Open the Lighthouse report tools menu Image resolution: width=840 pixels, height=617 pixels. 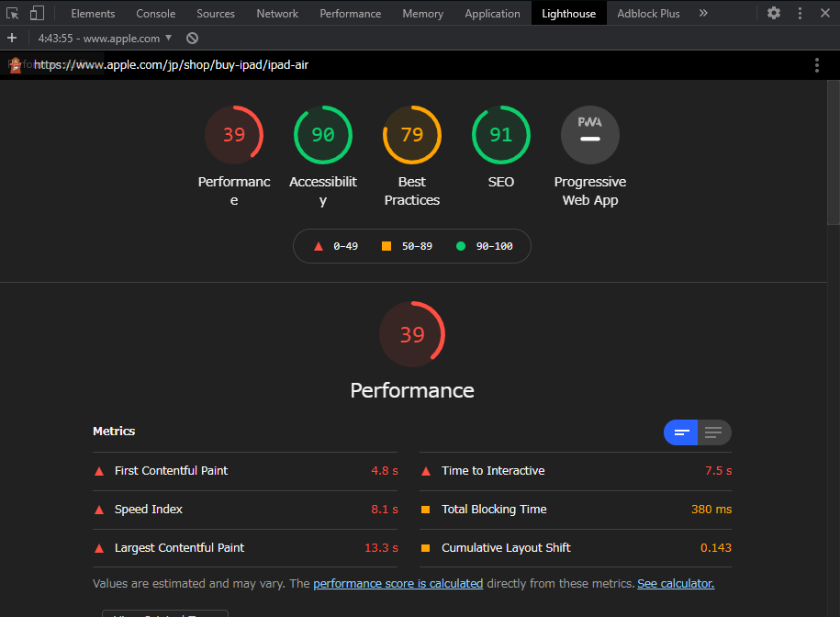(x=816, y=65)
